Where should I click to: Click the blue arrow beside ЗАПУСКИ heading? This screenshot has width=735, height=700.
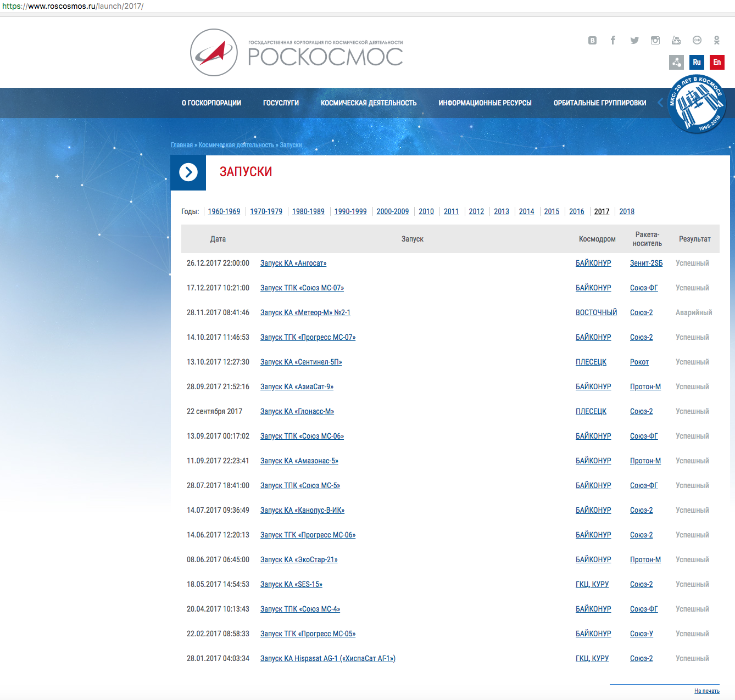click(x=188, y=172)
